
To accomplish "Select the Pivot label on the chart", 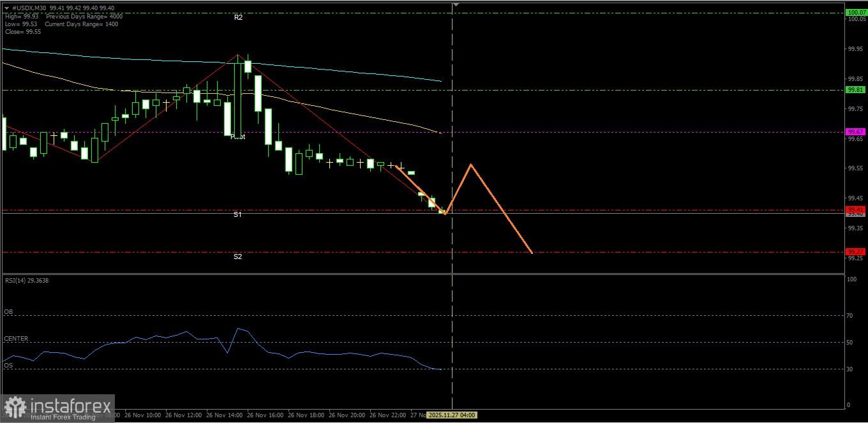I will click(x=239, y=137).
